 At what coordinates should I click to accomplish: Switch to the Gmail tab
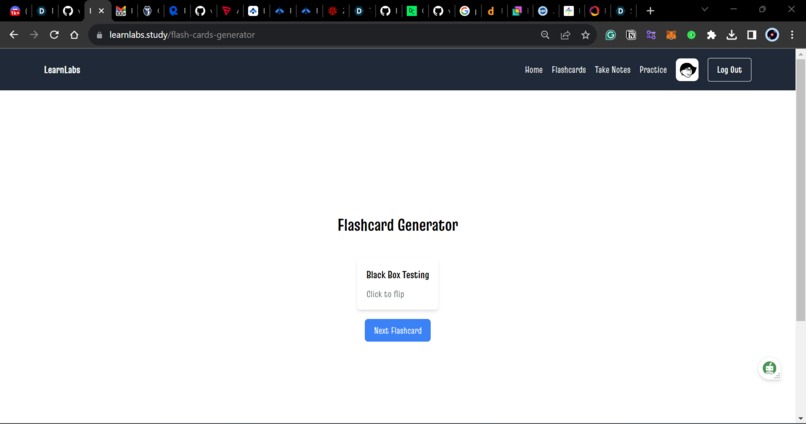pyautogui.click(x=121, y=11)
